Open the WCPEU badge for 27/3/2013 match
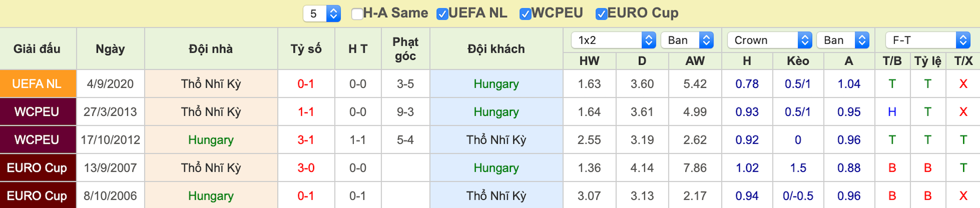The image size is (980, 208). tap(38, 112)
